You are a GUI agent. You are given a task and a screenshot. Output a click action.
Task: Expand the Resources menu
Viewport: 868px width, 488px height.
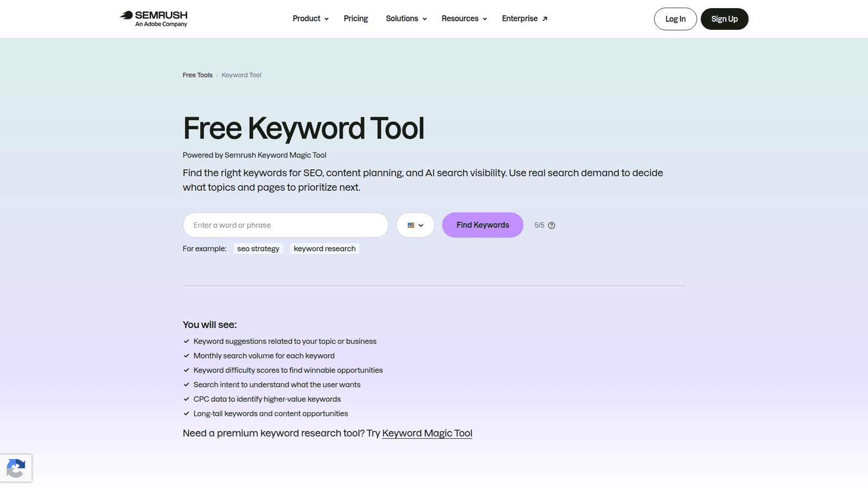click(464, 18)
